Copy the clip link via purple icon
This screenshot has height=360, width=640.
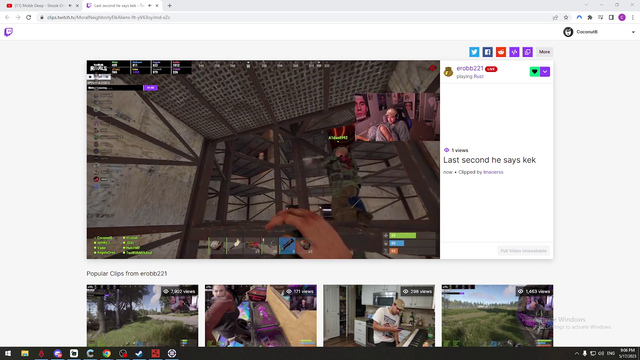[528, 52]
